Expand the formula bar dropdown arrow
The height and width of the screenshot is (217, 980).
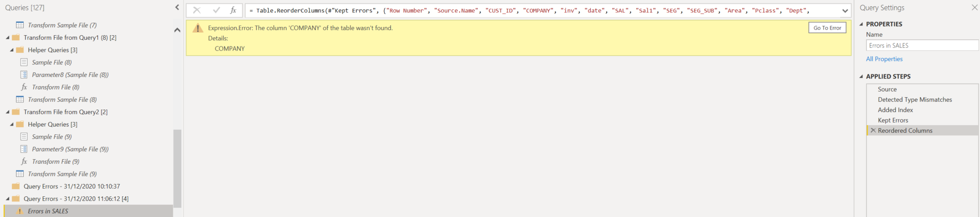coord(845,11)
